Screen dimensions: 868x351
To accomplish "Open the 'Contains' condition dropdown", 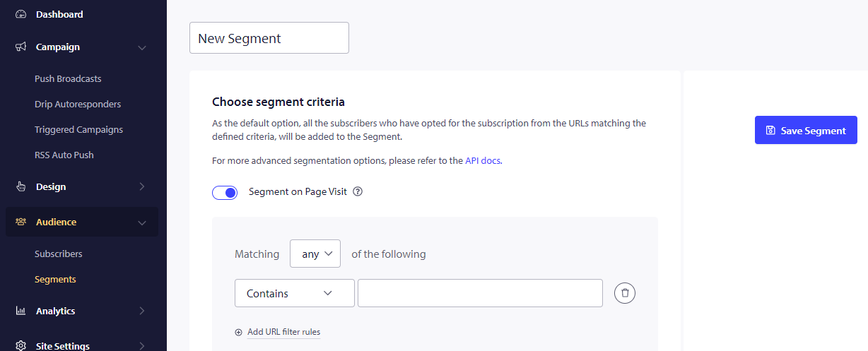I will pyautogui.click(x=294, y=294).
